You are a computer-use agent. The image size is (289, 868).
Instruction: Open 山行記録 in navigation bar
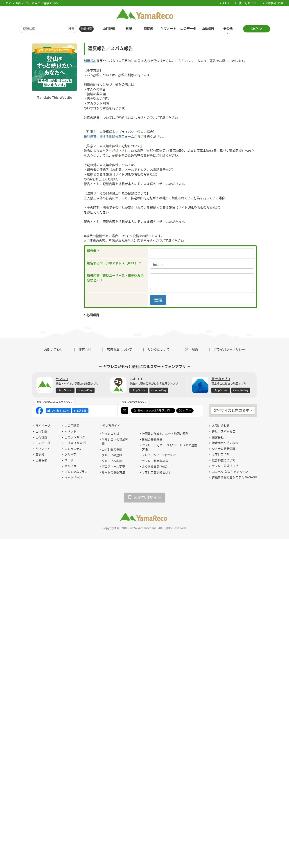(x=109, y=29)
